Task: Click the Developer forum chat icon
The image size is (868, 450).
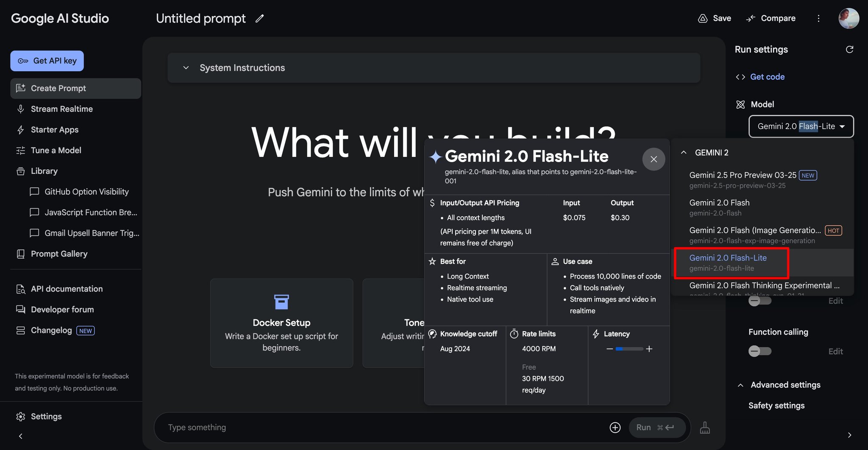Action: pos(20,310)
